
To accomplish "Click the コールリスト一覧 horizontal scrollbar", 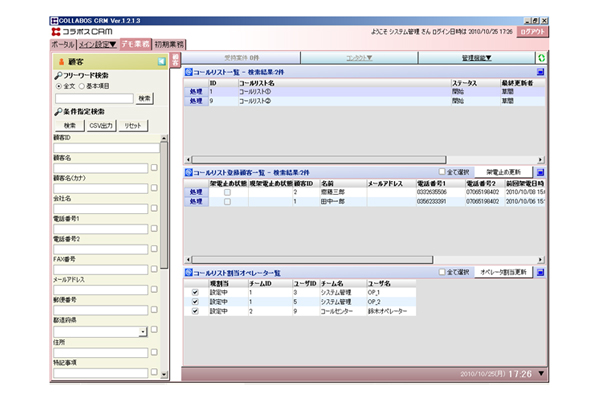I will [350, 158].
